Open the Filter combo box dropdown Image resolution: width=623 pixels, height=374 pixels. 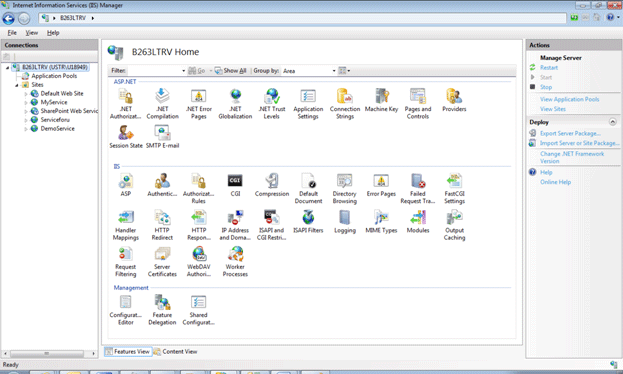click(x=184, y=71)
